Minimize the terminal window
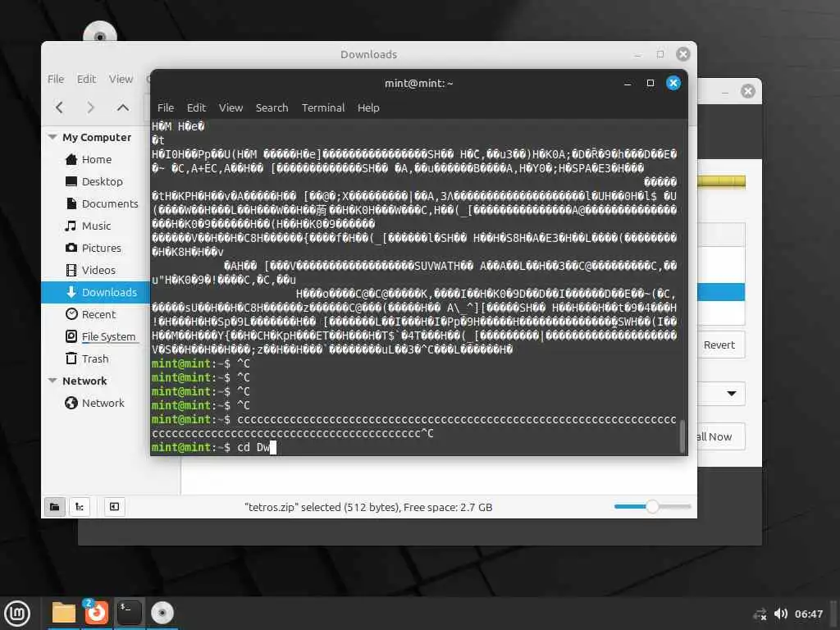Screen dimensions: 840x630 [628, 83]
